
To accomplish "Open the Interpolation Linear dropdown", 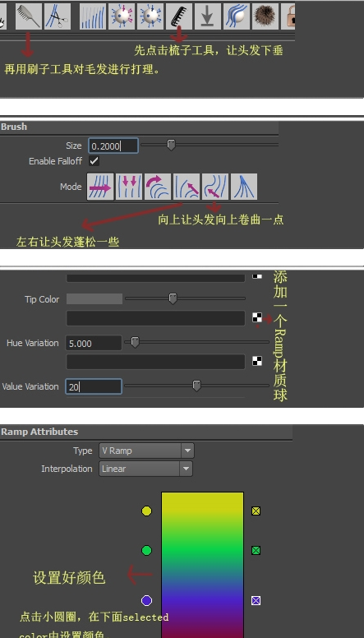I will pos(145,469).
